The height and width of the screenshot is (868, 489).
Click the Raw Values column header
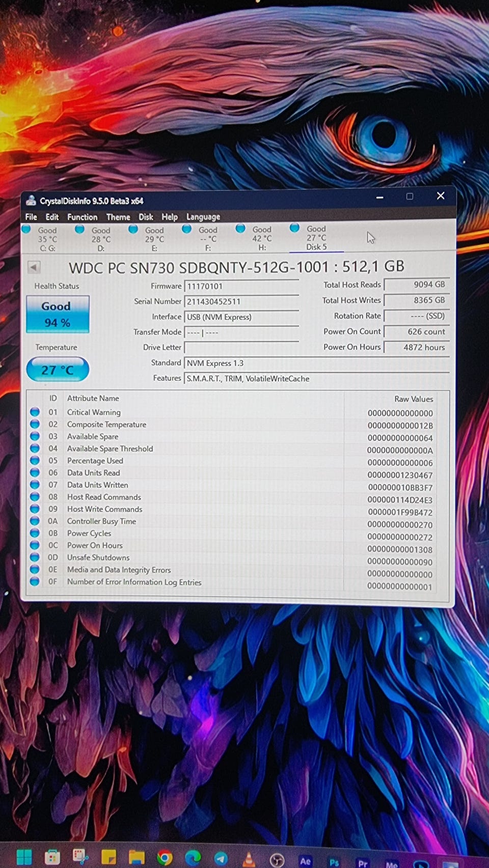point(414,399)
